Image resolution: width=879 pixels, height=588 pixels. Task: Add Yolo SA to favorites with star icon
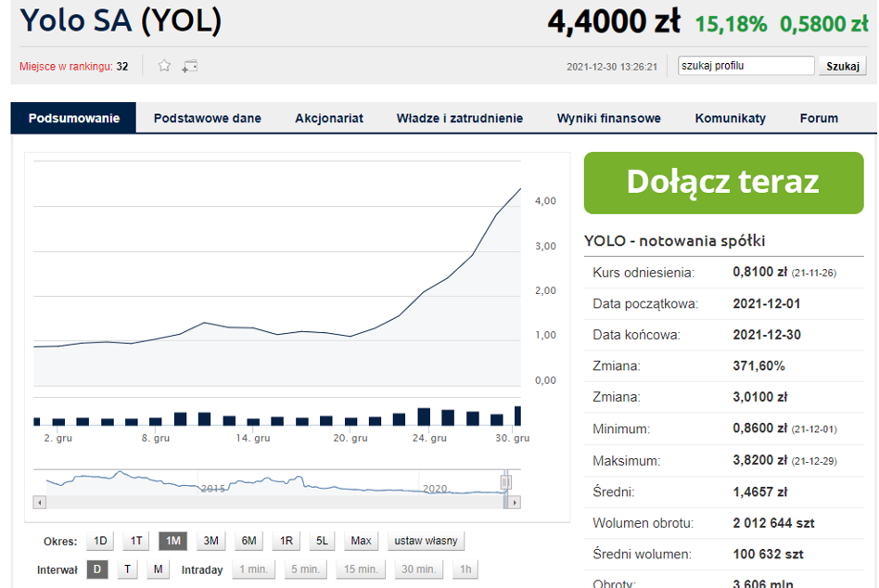[x=164, y=66]
